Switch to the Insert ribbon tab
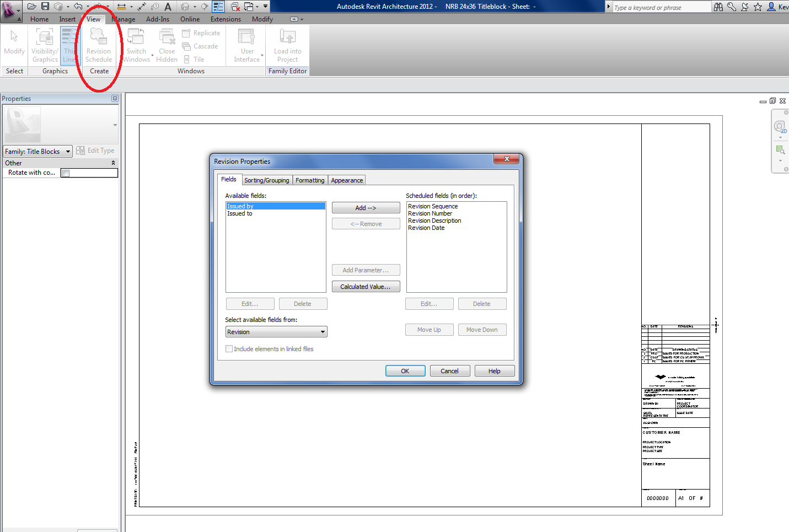Viewport: 789px width, 532px height. click(67, 19)
